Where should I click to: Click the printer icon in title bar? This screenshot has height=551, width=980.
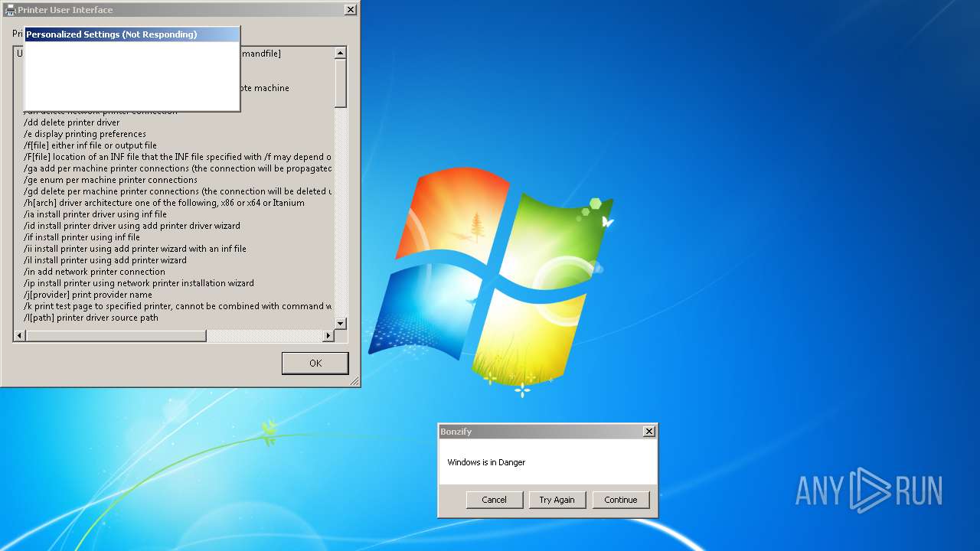point(10,10)
